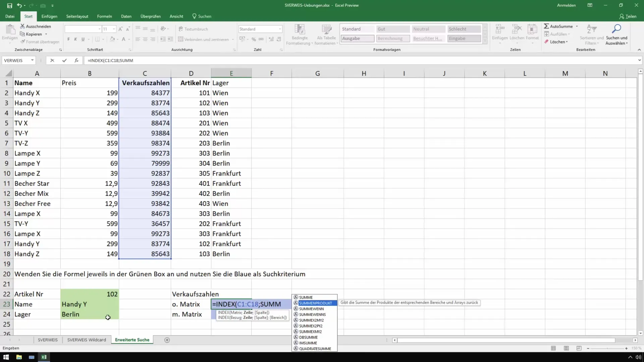Apply the Schlecht cell style
The image size is (644, 362).
click(464, 29)
